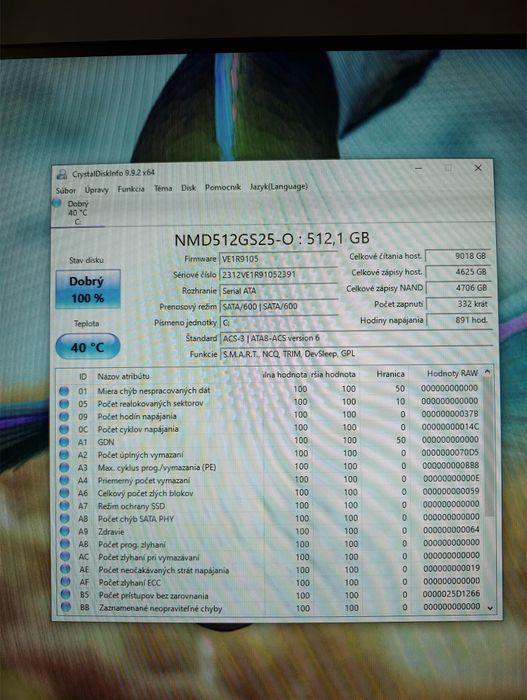Click status dot for Počet zlyhaní ECC

[66, 582]
